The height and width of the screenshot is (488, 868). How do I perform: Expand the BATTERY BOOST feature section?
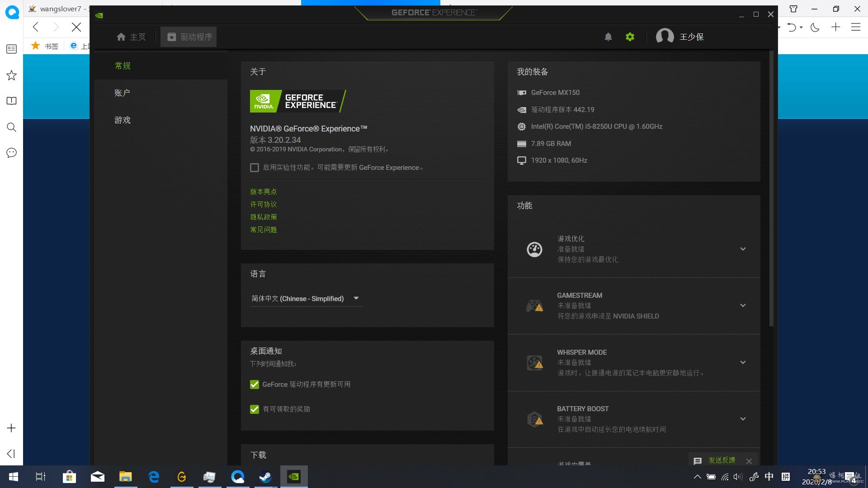[743, 419]
